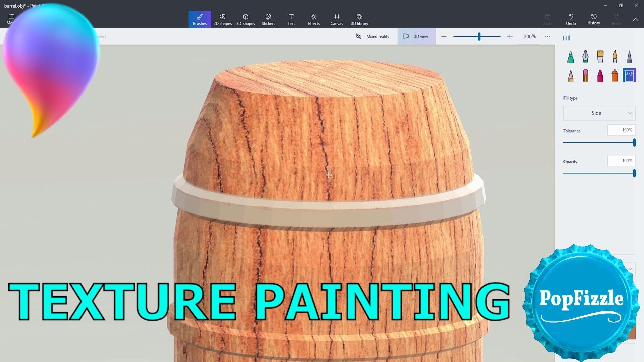Toggle the 3D view
Screen dimensions: 644x362
[x=417, y=36]
